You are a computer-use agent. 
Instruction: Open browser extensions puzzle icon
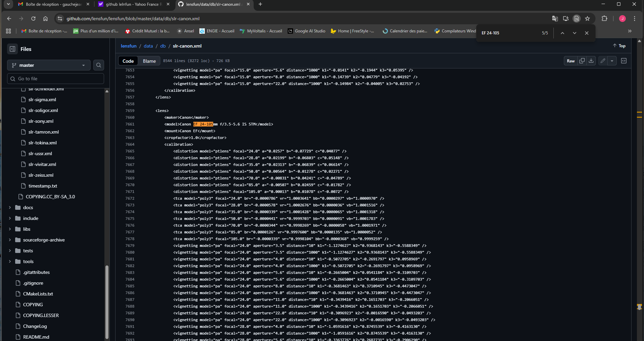[x=605, y=19]
